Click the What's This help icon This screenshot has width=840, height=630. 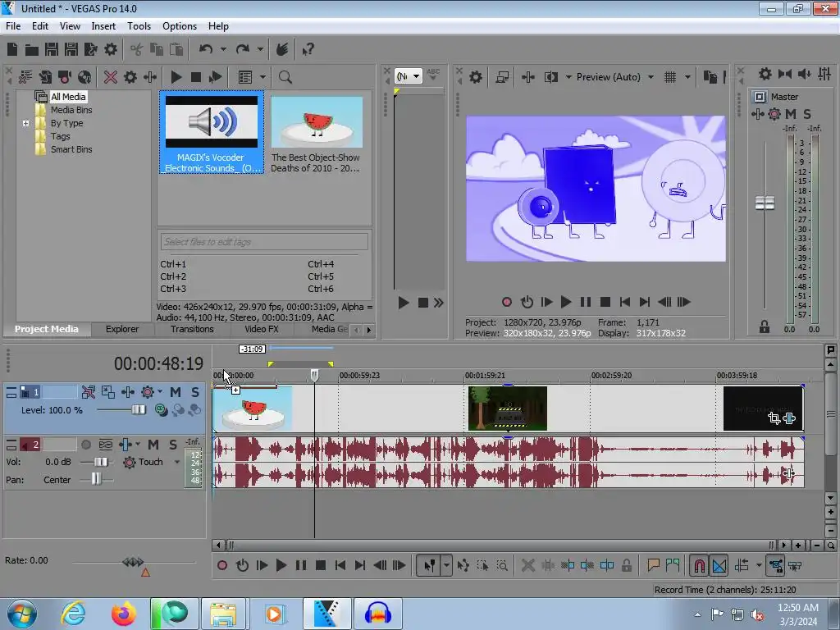[x=308, y=49]
